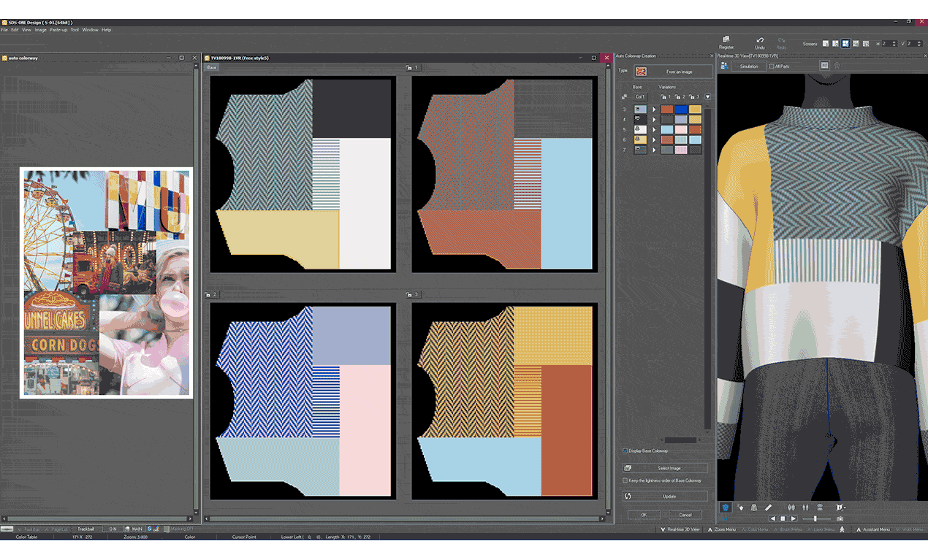
Task: Click the stop button in 3D view
Action: click(782, 518)
